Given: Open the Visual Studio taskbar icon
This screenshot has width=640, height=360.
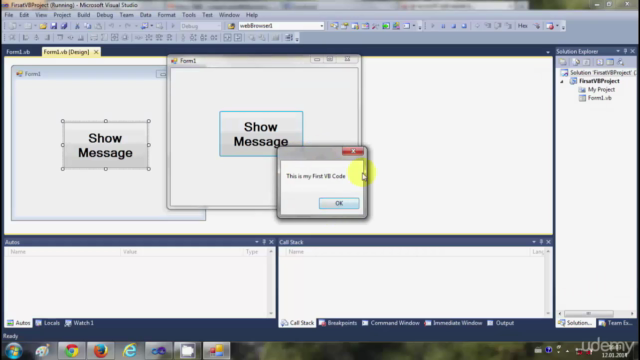Looking at the screenshot, I should tap(158, 351).
